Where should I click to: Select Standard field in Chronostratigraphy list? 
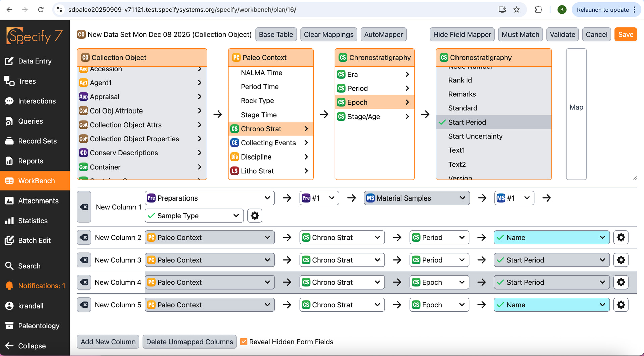point(463,108)
